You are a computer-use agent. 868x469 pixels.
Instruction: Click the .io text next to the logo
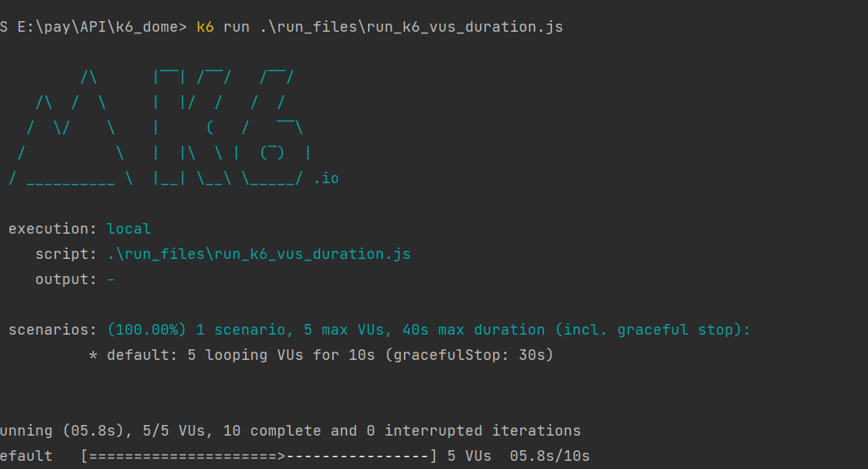(326, 178)
